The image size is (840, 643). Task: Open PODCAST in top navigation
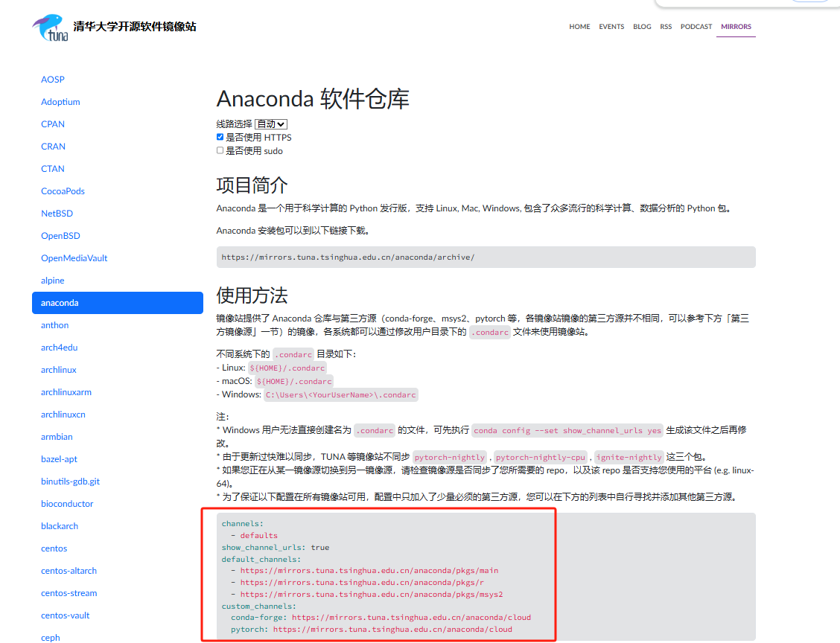click(696, 27)
